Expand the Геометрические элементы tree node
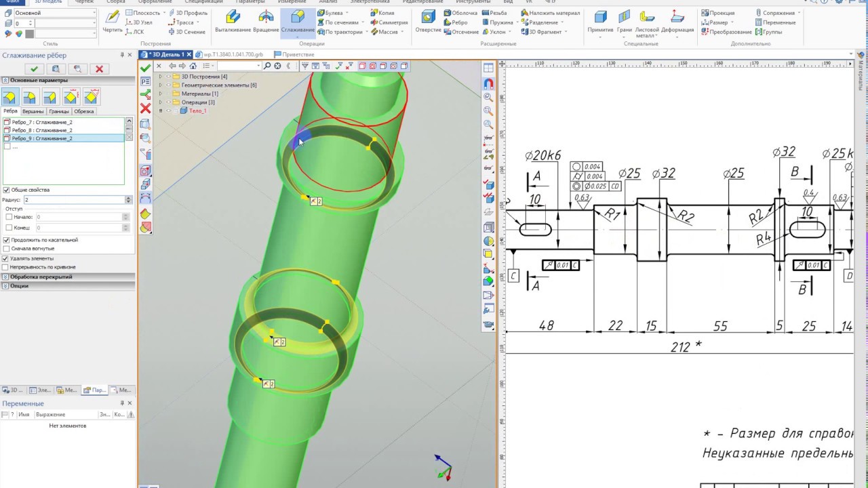 click(x=161, y=85)
